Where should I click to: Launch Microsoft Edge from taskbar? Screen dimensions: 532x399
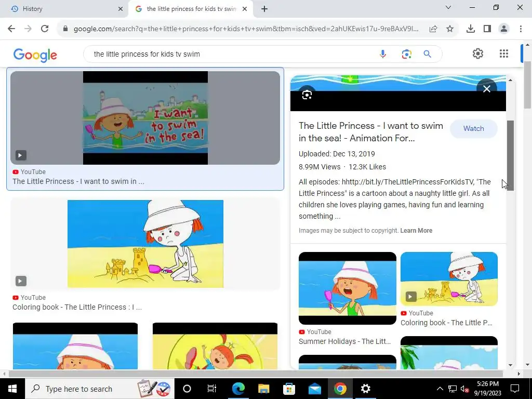pyautogui.click(x=238, y=389)
